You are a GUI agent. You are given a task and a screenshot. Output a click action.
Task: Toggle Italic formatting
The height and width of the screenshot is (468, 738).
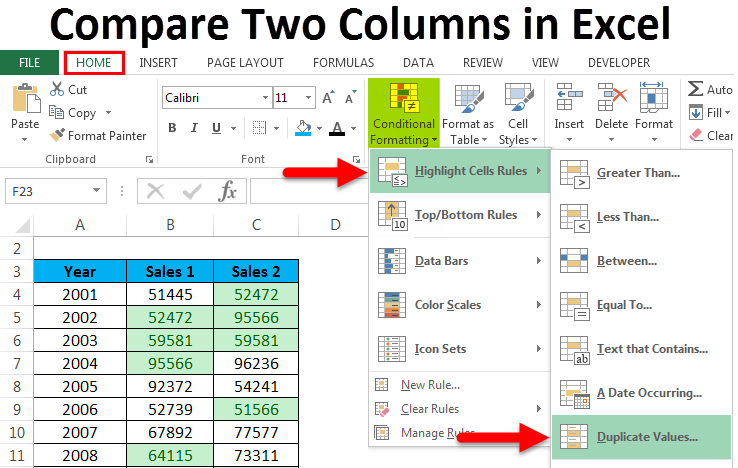(x=194, y=128)
